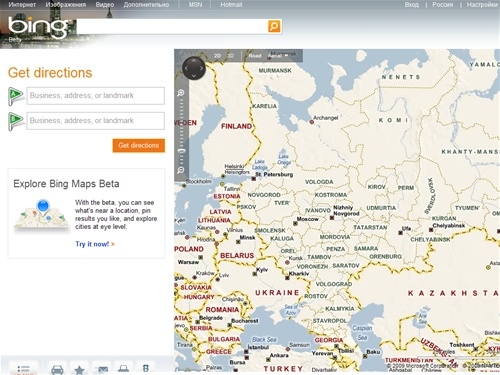The height and width of the screenshot is (375, 500).
Task: Switch map to 3D mode
Action: (x=230, y=56)
